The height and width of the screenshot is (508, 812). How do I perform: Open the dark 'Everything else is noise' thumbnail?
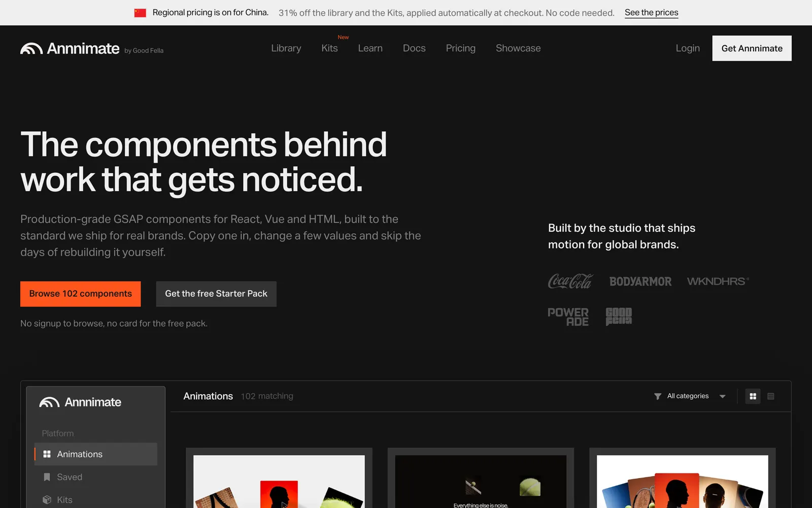481,482
